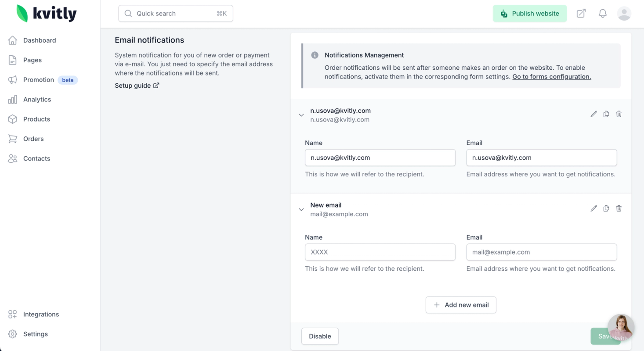
Task: Open website in new window icon
Action: pyautogui.click(x=581, y=14)
